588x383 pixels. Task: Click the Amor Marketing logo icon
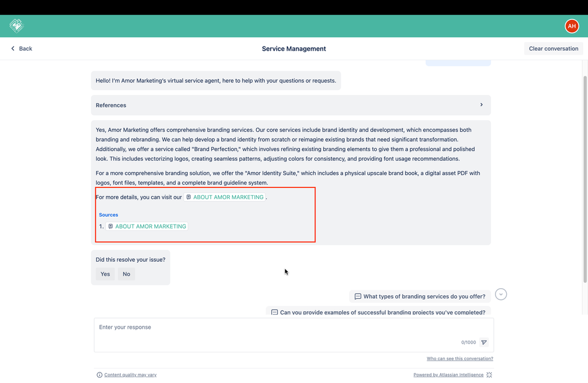point(16,26)
